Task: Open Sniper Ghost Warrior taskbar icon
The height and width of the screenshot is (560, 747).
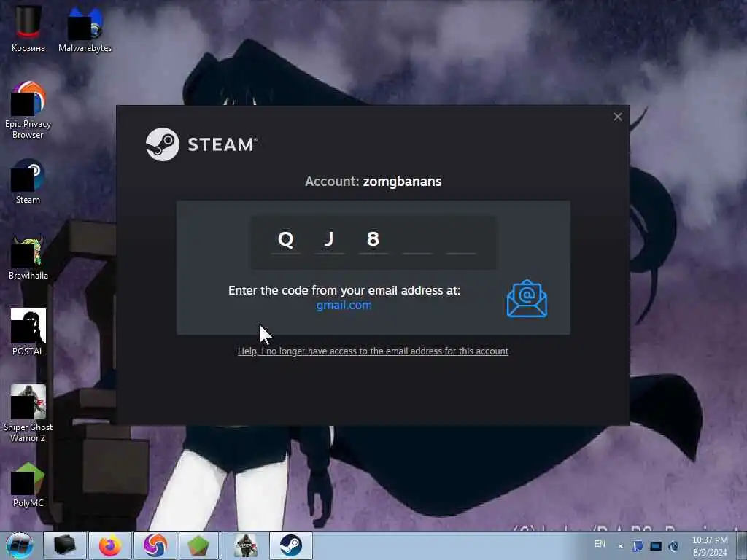Action: click(246, 545)
